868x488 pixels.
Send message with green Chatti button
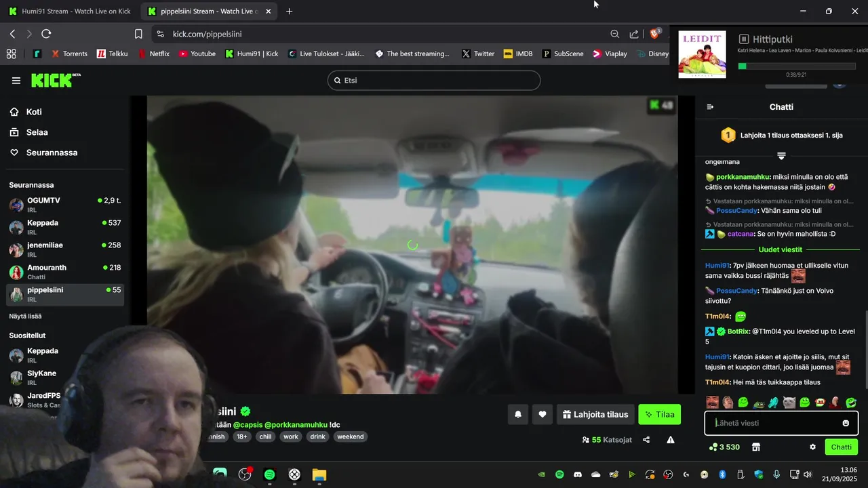(x=841, y=447)
